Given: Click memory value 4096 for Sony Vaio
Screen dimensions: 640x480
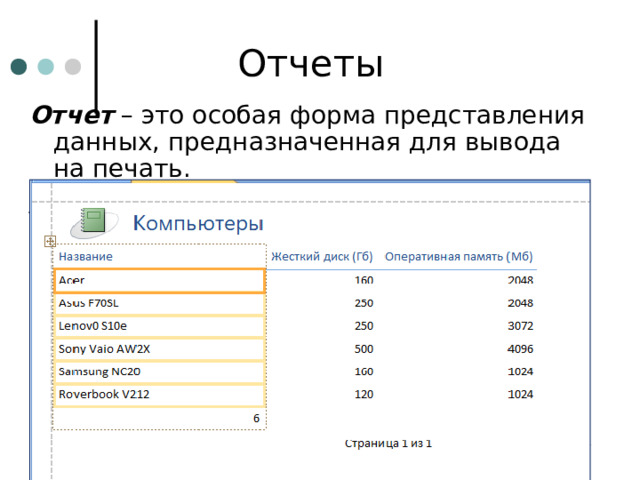Looking at the screenshot, I should click(520, 349).
